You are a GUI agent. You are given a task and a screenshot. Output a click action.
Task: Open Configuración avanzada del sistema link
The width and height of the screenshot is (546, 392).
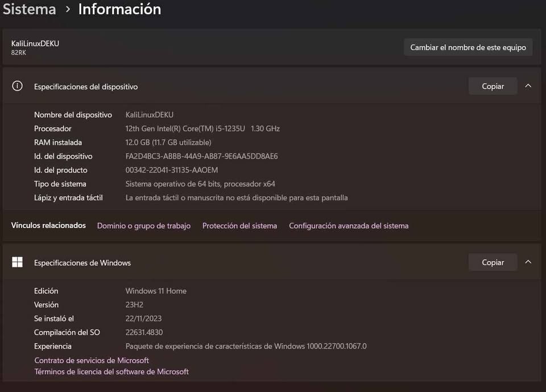(x=349, y=226)
